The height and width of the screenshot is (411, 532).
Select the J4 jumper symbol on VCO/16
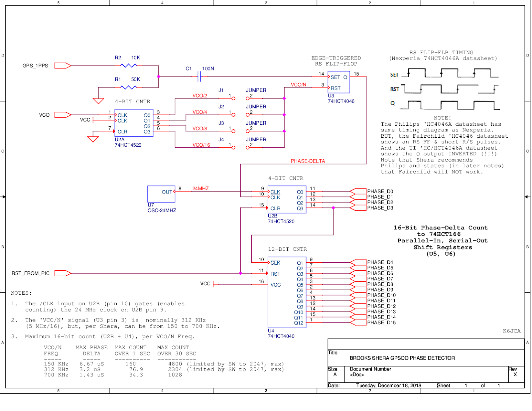[240, 148]
